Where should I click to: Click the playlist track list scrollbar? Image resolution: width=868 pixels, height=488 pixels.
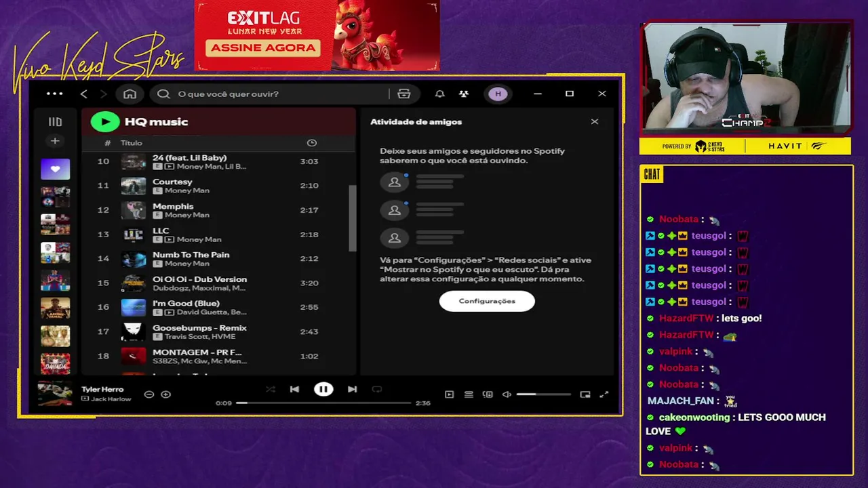point(352,218)
